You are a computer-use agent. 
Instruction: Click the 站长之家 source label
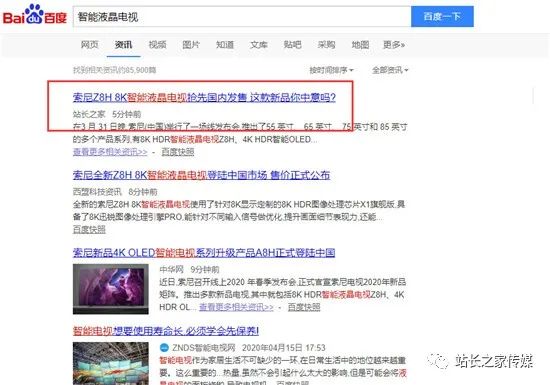point(89,114)
